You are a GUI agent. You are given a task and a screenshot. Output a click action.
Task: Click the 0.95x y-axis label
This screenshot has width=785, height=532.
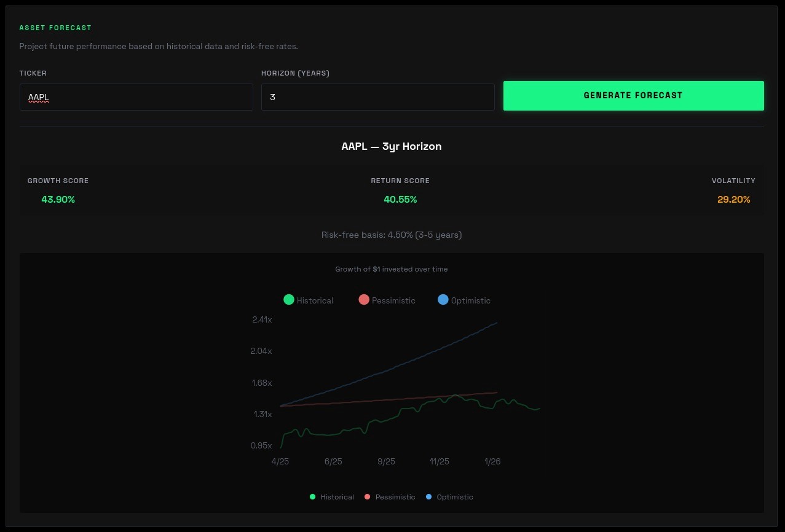[261, 445]
